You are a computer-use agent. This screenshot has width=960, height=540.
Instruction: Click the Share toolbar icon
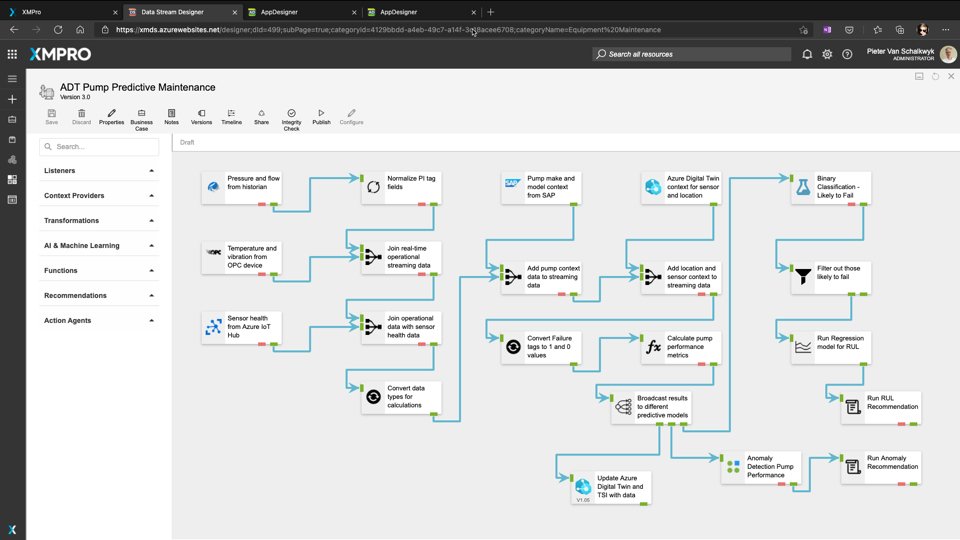coord(261,116)
